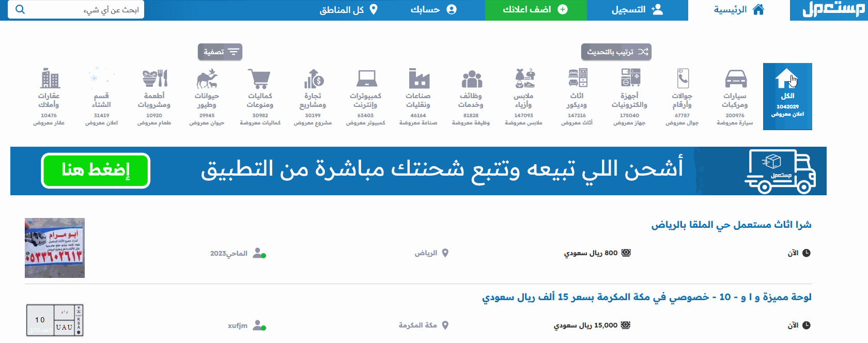This screenshot has width=868, height=343.
Task: Click the green add your ad button
Action: point(535,10)
